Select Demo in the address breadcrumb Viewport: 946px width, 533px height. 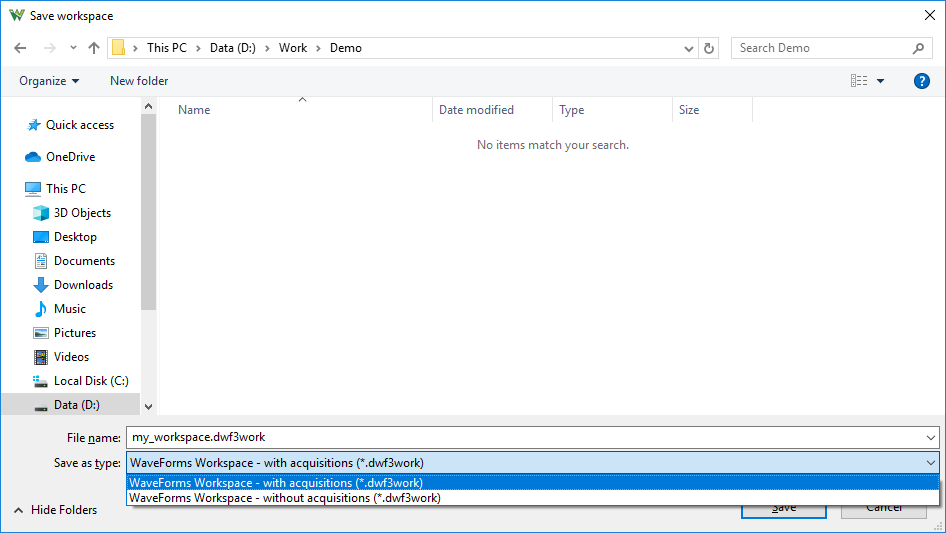tap(346, 48)
